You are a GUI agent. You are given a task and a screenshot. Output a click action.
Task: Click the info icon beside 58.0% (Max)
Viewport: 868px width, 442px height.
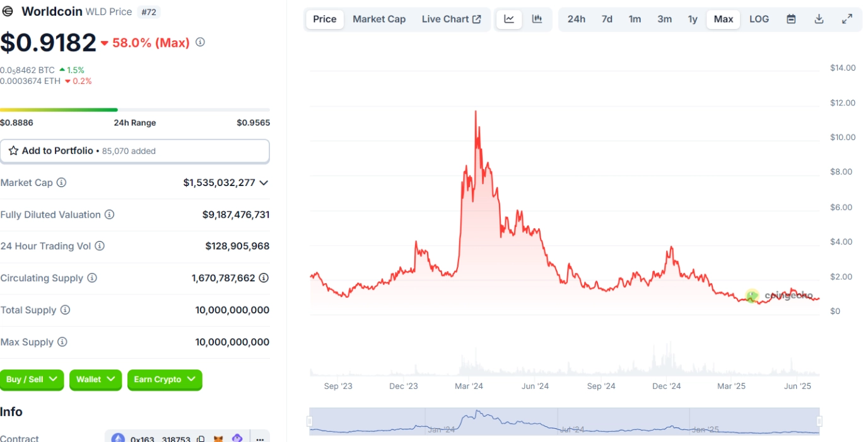200,42
